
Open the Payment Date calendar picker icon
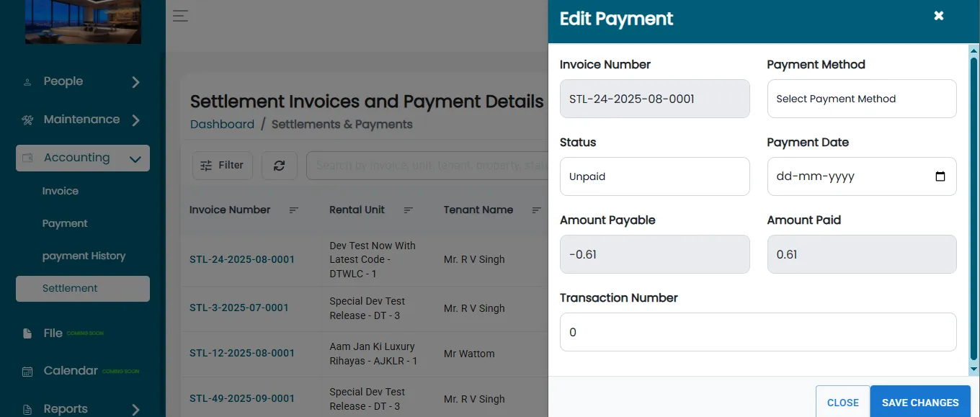click(x=940, y=176)
